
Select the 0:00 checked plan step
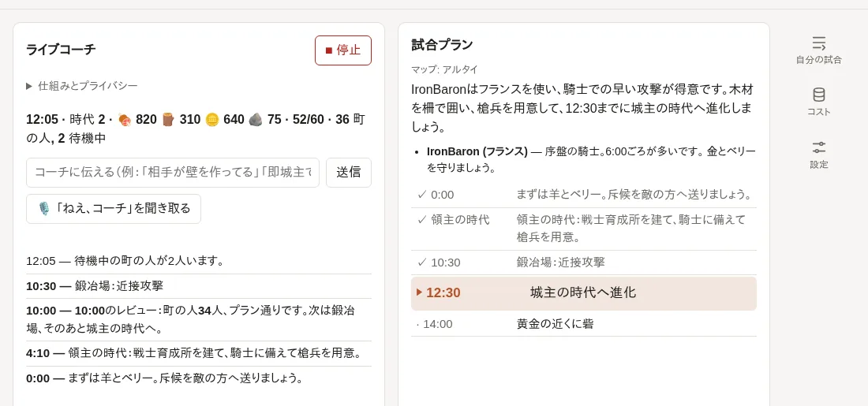583,195
